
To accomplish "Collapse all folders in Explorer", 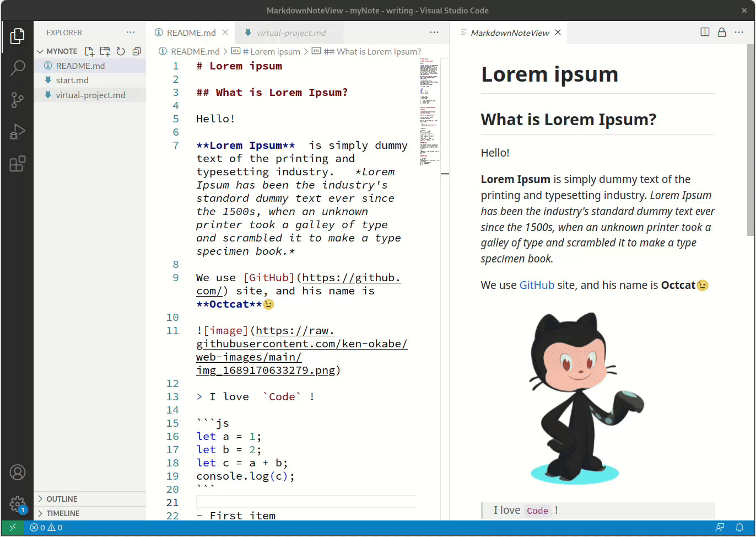I will tap(137, 51).
